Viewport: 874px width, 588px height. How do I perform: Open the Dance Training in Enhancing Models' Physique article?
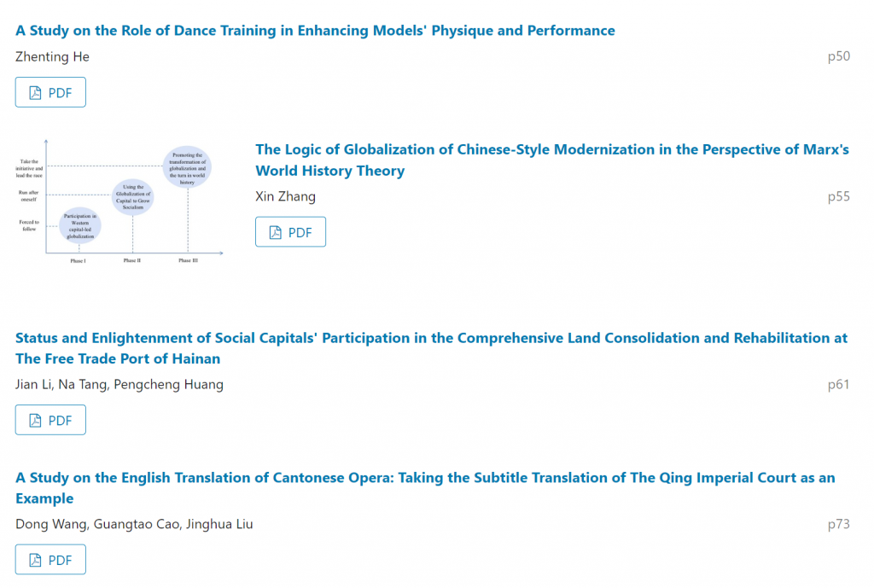(x=315, y=31)
